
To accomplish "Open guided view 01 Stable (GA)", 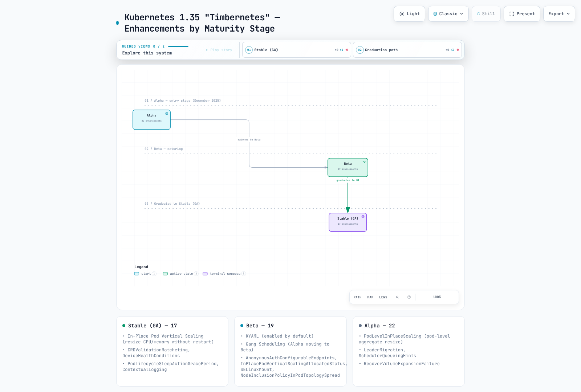I will (297, 50).
